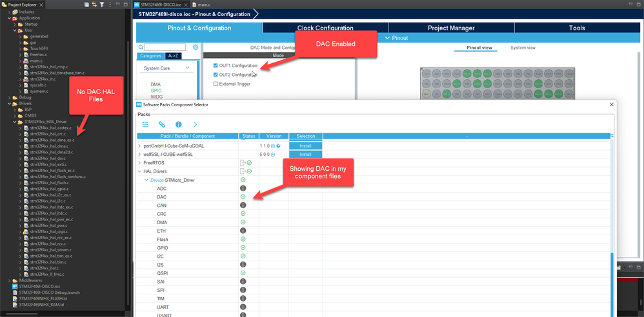Viewport: 644px width, 317px height.
Task: Click the SPI row info status icon
Action: (243, 290)
